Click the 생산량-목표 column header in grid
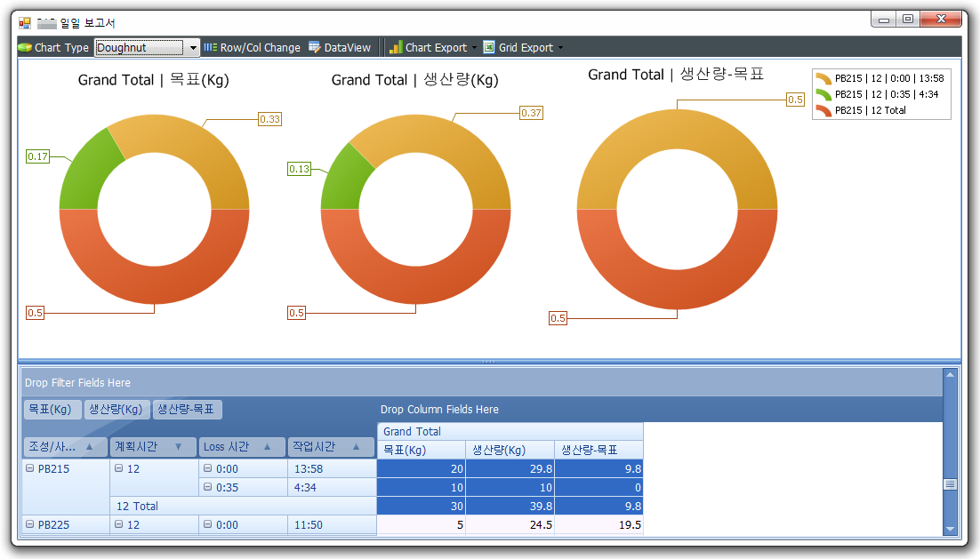The width and height of the screenshot is (980, 559). [x=598, y=450]
